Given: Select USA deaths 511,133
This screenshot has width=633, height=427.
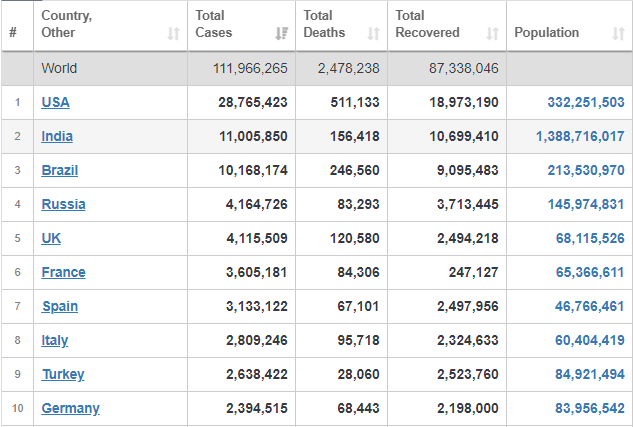Looking at the screenshot, I should tap(355, 102).
